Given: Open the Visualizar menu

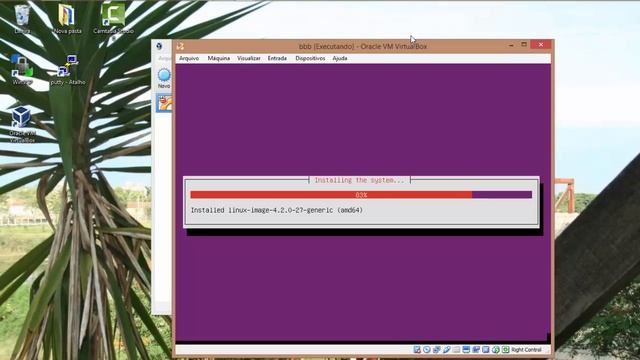Looking at the screenshot, I should coord(249,58).
